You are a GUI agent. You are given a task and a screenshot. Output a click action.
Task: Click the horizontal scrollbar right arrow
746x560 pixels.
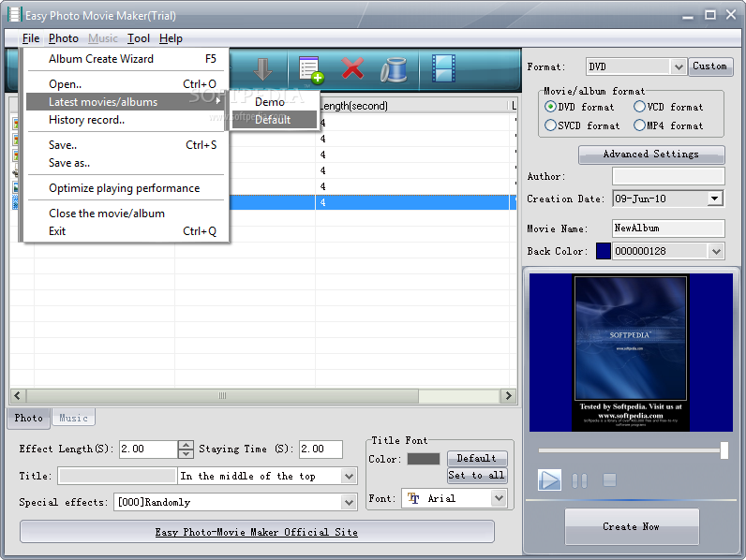tap(508, 395)
